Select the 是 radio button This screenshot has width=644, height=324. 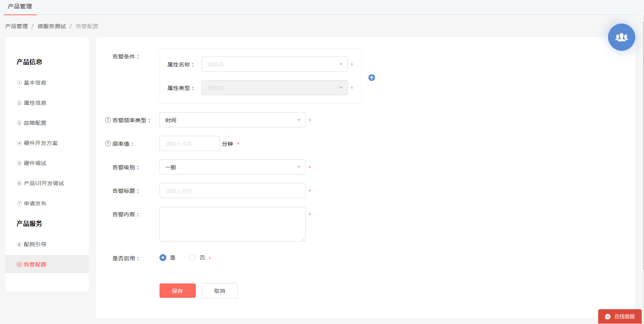(x=163, y=258)
